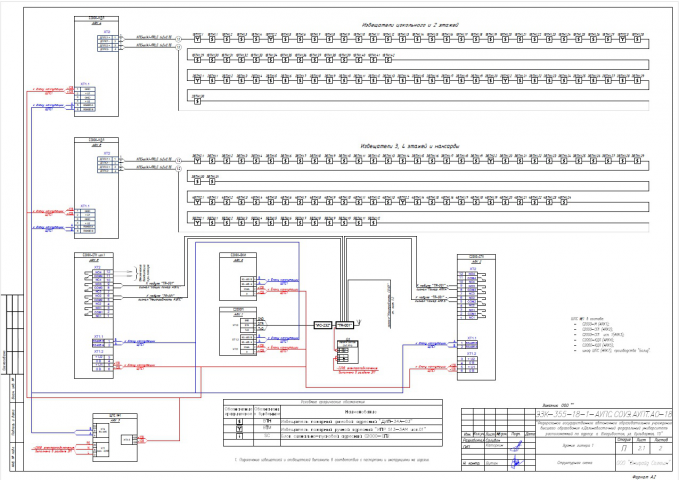Select the 'ШПС №1 в составе' list heading at right
This screenshot has width=679, height=480.
pos(587,319)
